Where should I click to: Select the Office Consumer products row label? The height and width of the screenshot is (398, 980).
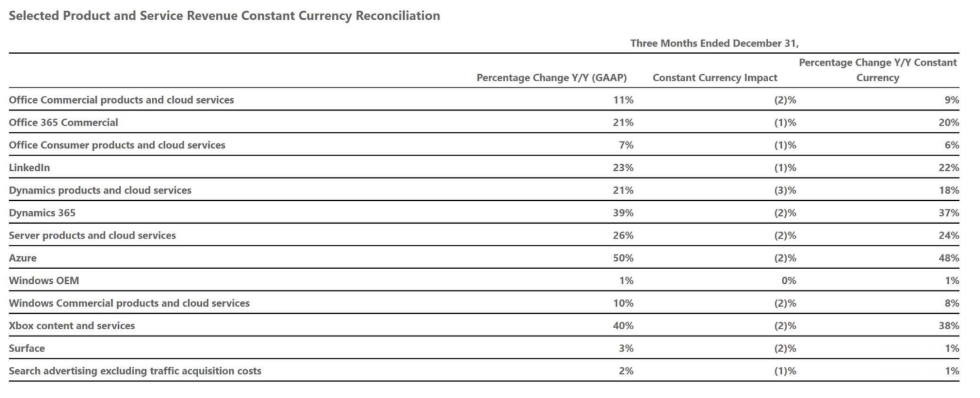coord(117,145)
